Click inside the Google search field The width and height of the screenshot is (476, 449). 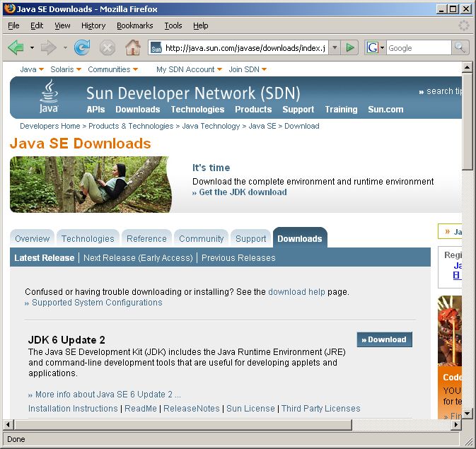coord(419,48)
